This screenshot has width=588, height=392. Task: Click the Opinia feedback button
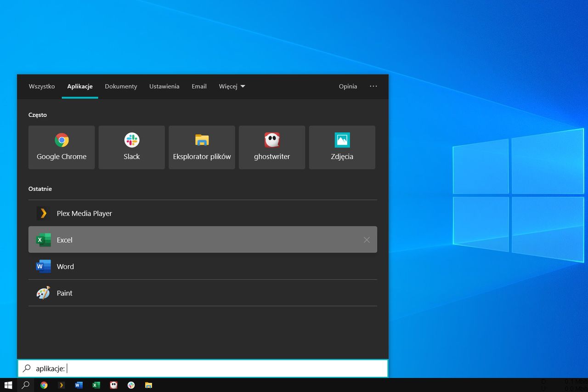348,86
